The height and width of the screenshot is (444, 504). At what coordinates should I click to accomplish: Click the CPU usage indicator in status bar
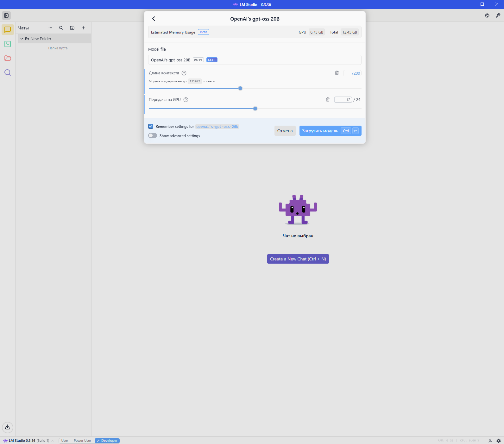(x=469, y=441)
